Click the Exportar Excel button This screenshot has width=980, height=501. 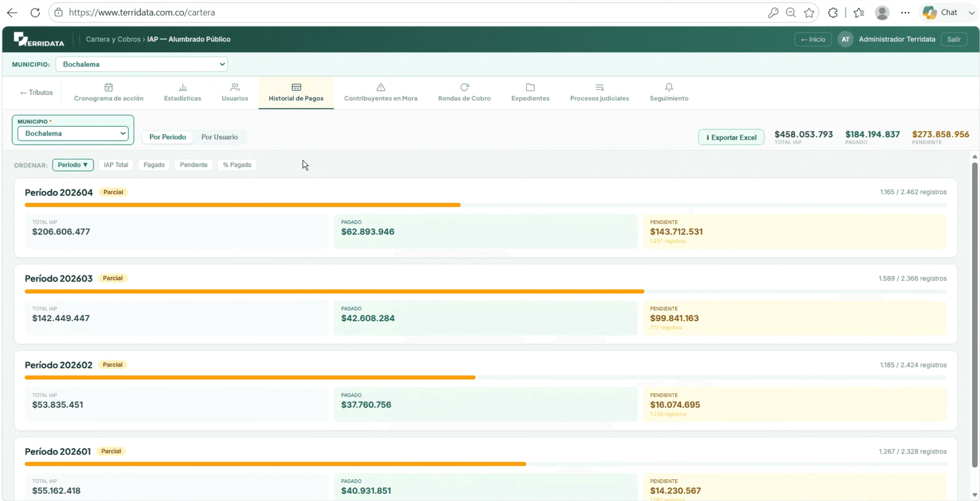731,137
